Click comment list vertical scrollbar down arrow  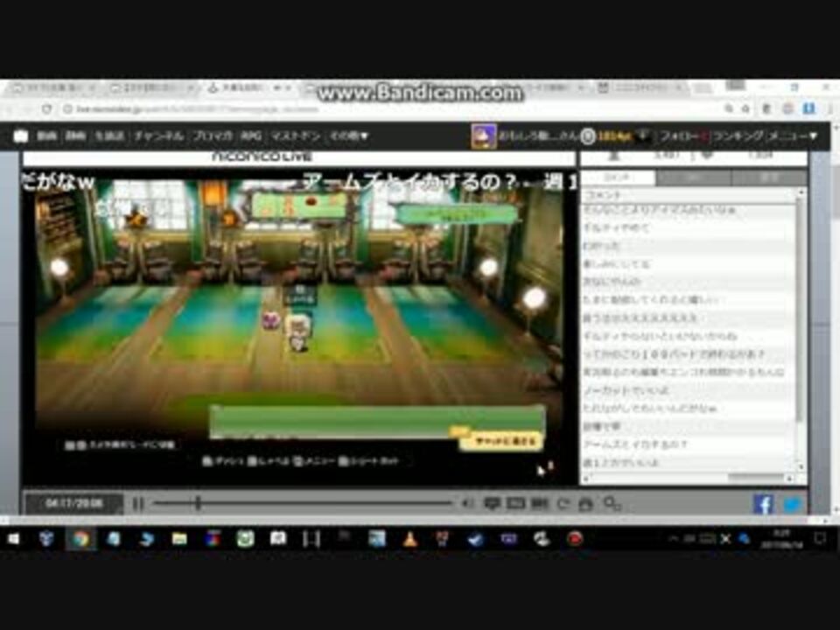tap(801, 467)
